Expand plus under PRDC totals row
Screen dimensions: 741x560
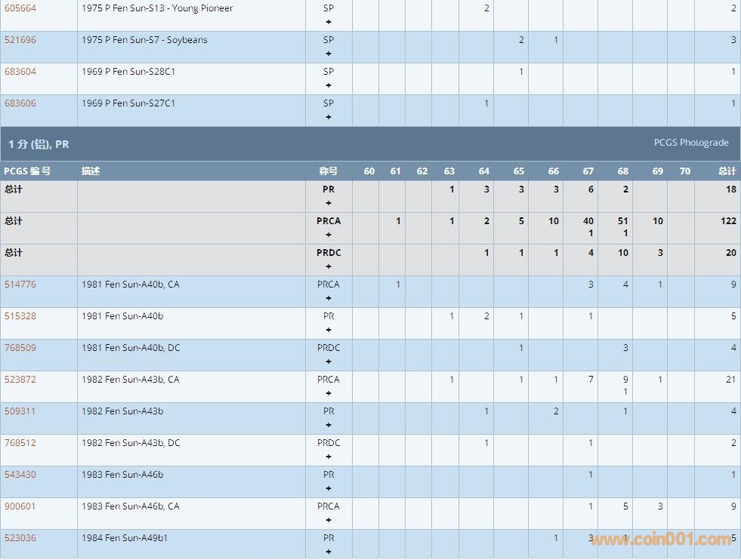[329, 266]
